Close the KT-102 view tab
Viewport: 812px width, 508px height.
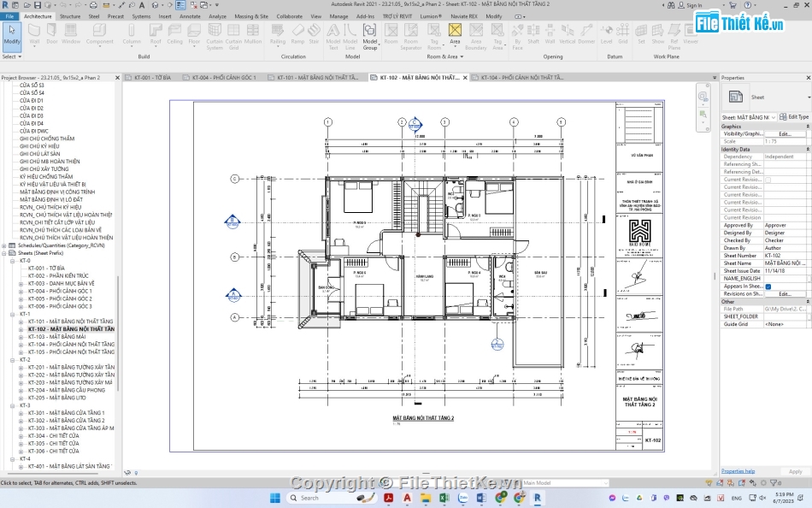click(465, 78)
